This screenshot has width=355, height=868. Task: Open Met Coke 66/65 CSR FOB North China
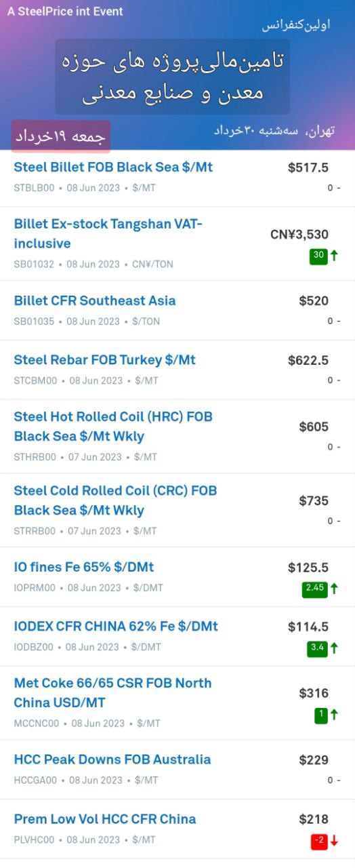[177, 703]
